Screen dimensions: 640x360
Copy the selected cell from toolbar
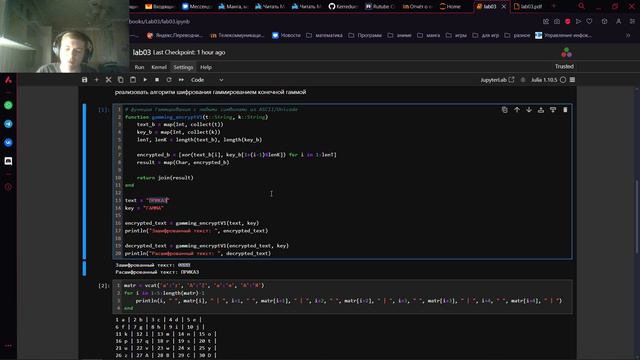coord(120,80)
